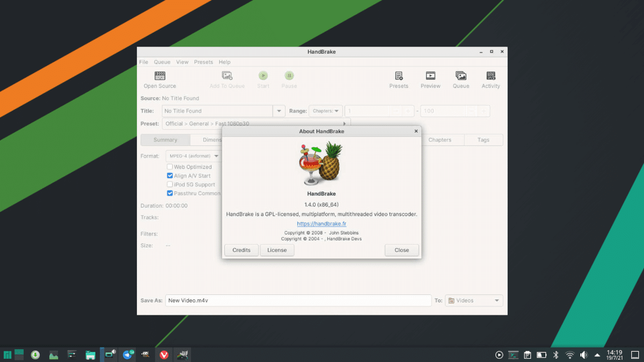Viewport: 644px width, 362px height.
Task: Switch to Telegram in the taskbar
Action: tap(128, 354)
